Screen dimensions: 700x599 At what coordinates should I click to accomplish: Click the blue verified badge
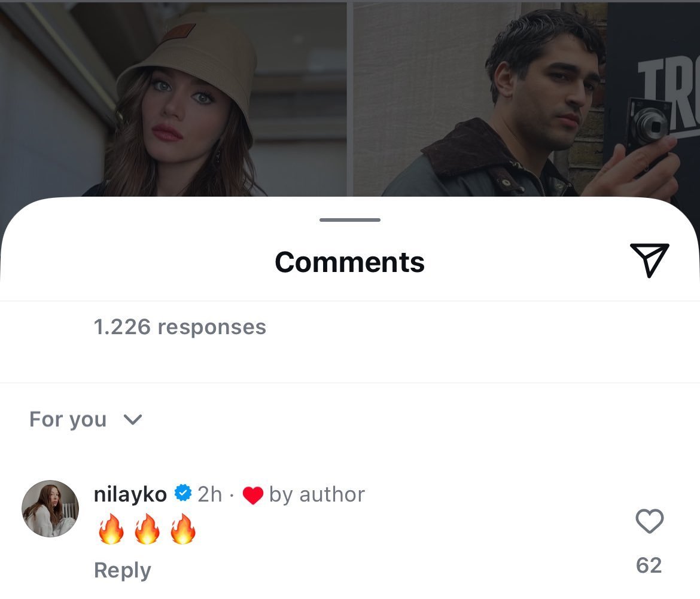click(182, 494)
